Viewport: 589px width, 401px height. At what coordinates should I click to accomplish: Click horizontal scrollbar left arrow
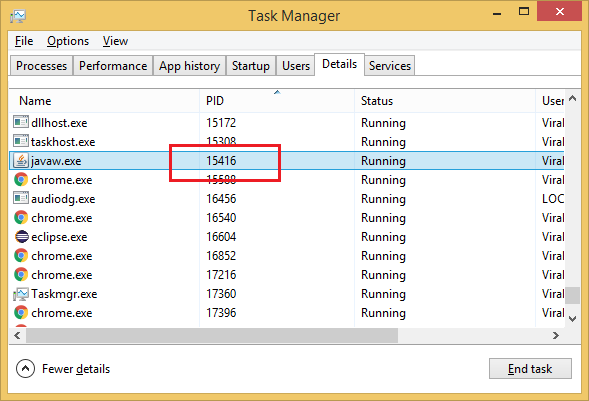(x=17, y=335)
